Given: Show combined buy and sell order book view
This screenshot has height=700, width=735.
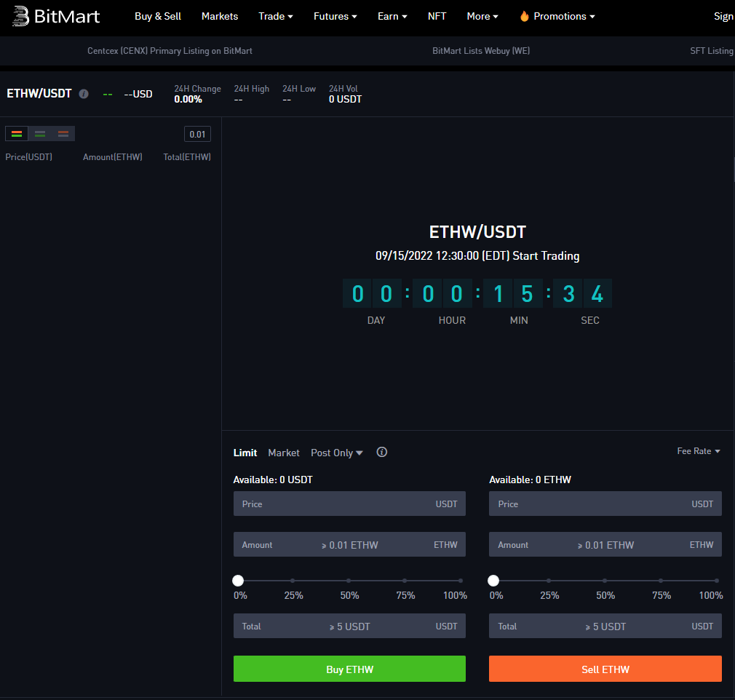Looking at the screenshot, I should (17, 134).
